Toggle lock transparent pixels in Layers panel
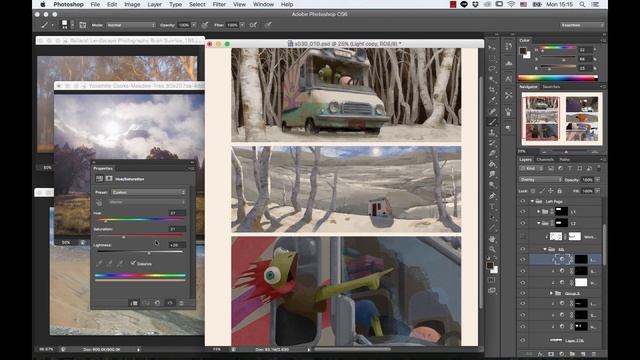 click(x=533, y=191)
